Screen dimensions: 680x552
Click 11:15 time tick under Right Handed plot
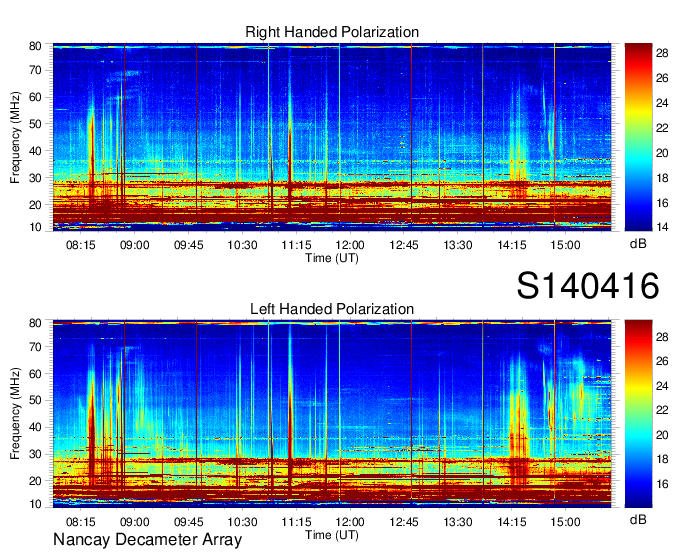click(x=296, y=245)
